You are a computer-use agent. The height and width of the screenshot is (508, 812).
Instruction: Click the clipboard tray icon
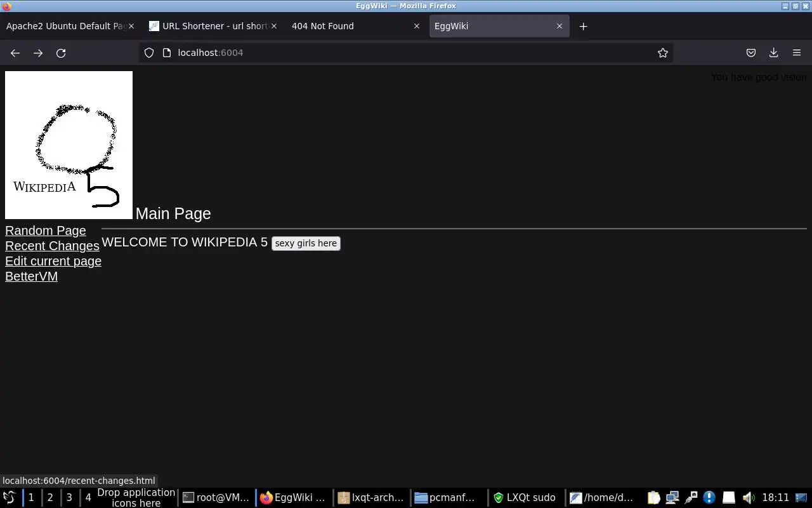tap(654, 498)
